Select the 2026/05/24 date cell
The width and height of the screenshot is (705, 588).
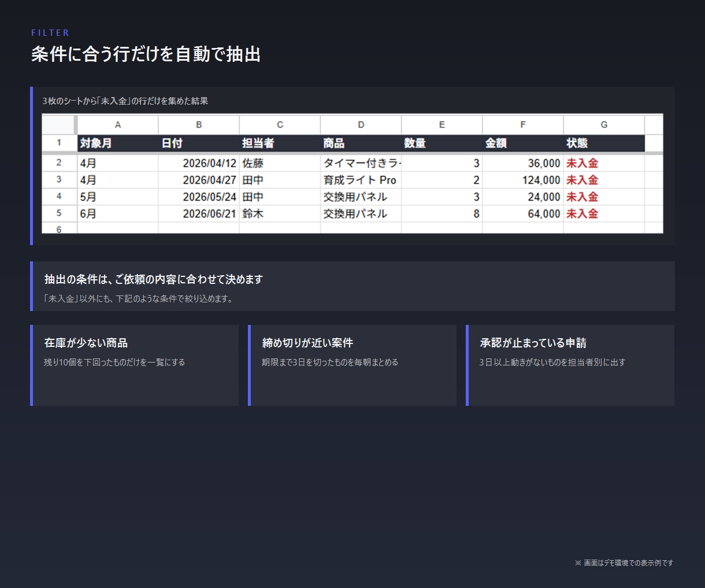click(x=199, y=197)
